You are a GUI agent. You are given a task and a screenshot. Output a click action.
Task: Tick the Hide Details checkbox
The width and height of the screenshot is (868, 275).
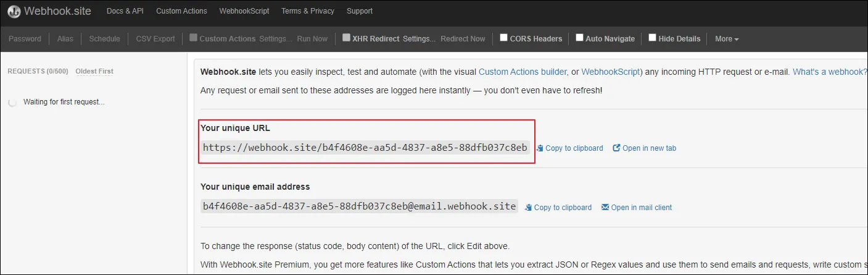coord(652,38)
